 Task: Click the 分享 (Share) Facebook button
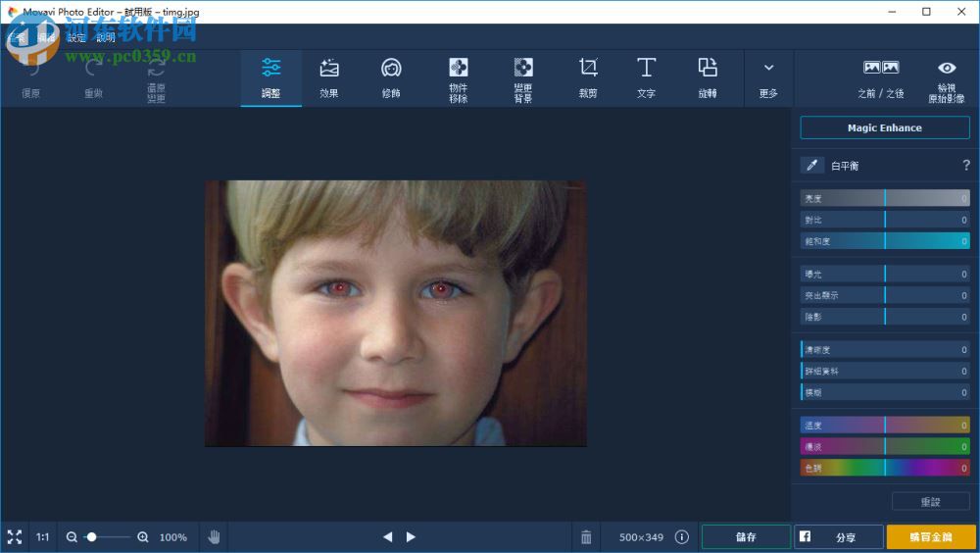(x=838, y=536)
